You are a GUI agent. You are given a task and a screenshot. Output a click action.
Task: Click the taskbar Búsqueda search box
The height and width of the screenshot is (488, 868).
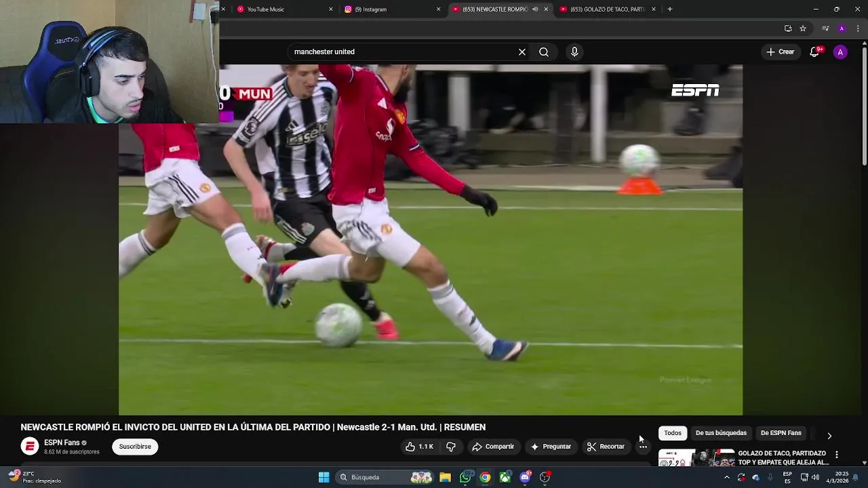(384, 477)
